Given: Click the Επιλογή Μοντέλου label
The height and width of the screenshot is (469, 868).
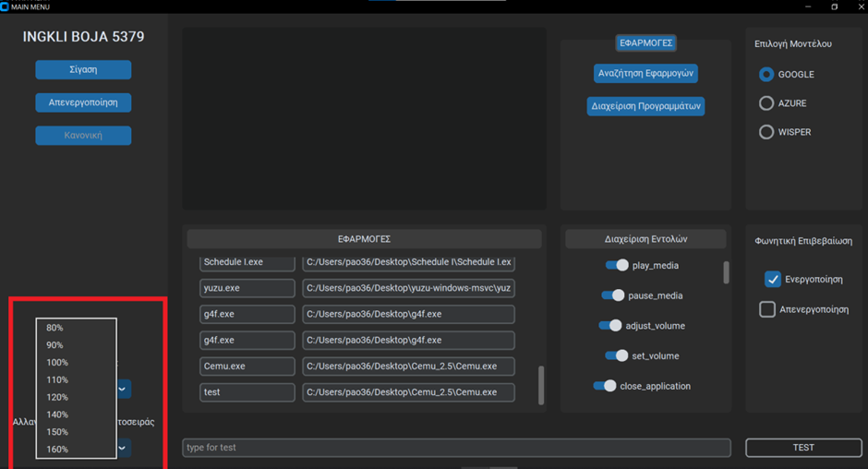Looking at the screenshot, I should (792, 43).
